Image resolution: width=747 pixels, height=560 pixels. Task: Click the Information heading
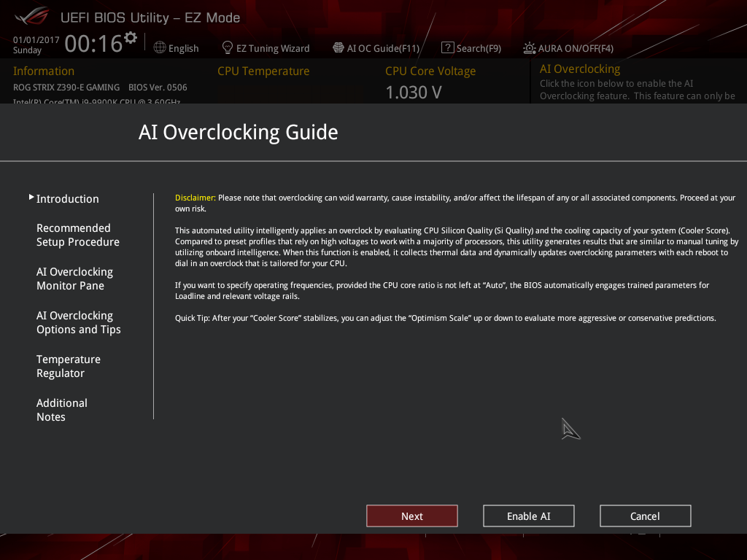coord(44,71)
